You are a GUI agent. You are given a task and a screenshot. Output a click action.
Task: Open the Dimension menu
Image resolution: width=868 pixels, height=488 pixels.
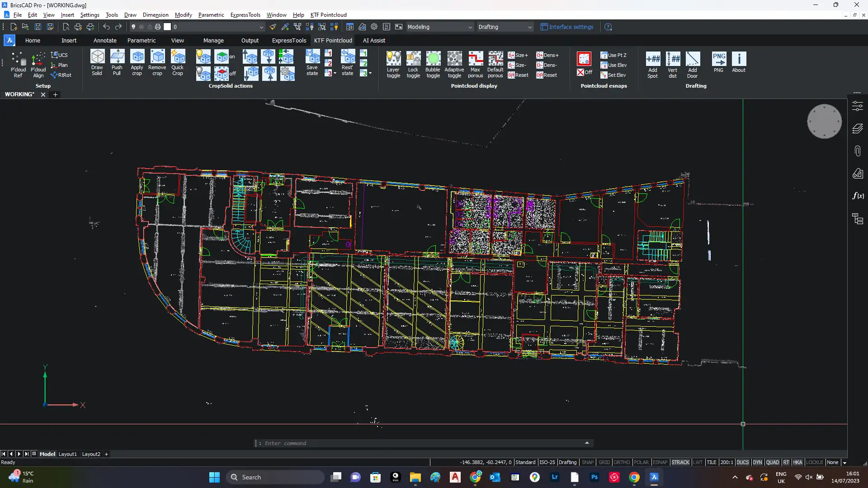tap(155, 15)
